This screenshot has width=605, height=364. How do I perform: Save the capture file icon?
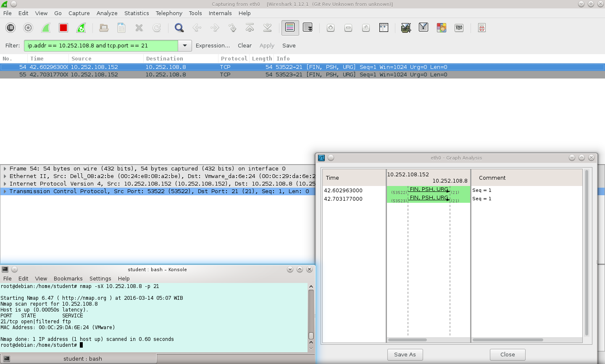121,28
